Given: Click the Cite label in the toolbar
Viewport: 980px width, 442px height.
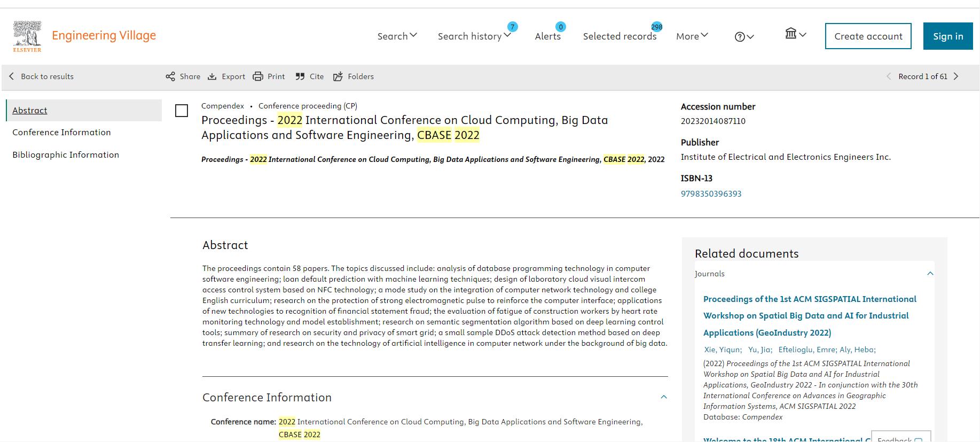Looking at the screenshot, I should pos(317,76).
